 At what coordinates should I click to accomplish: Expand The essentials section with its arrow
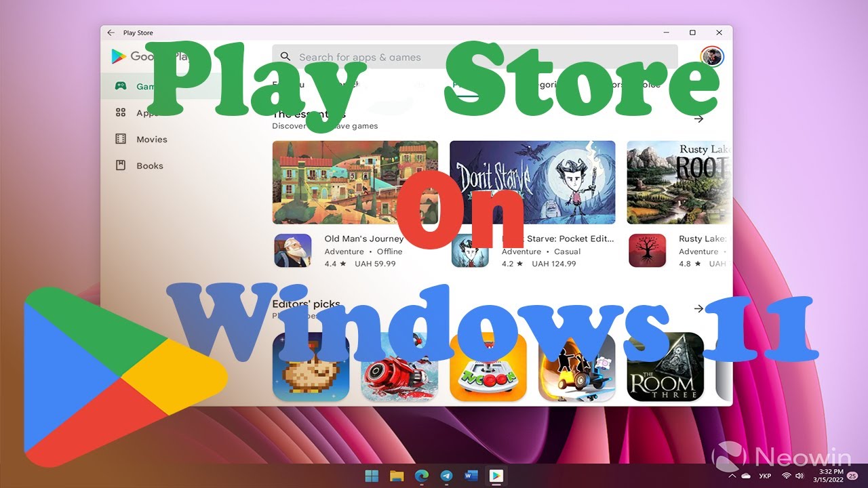pyautogui.click(x=699, y=119)
